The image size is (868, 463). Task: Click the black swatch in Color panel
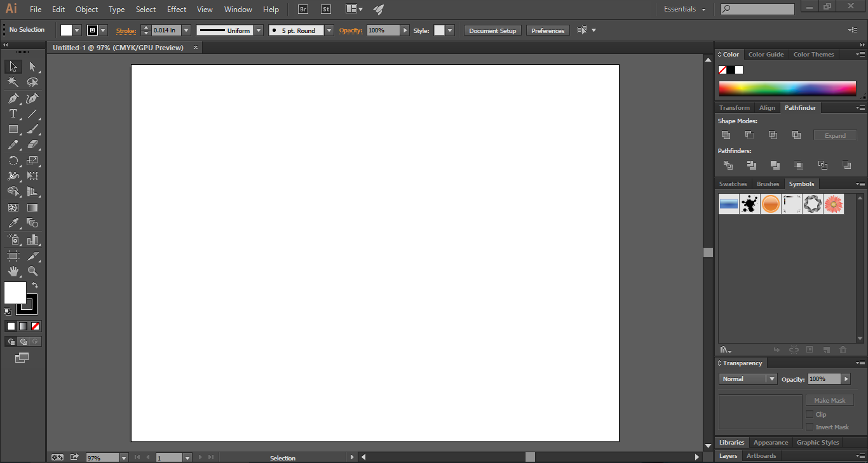coord(731,70)
